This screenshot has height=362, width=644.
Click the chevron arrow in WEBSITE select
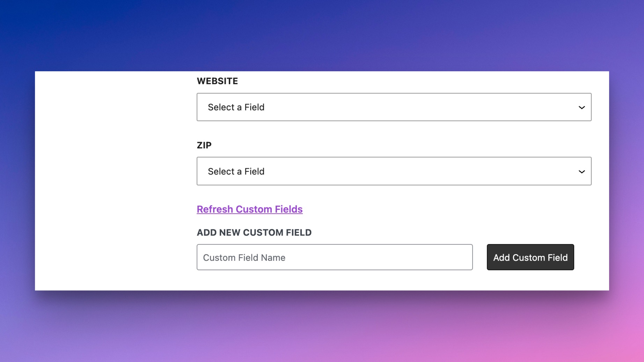tap(581, 108)
